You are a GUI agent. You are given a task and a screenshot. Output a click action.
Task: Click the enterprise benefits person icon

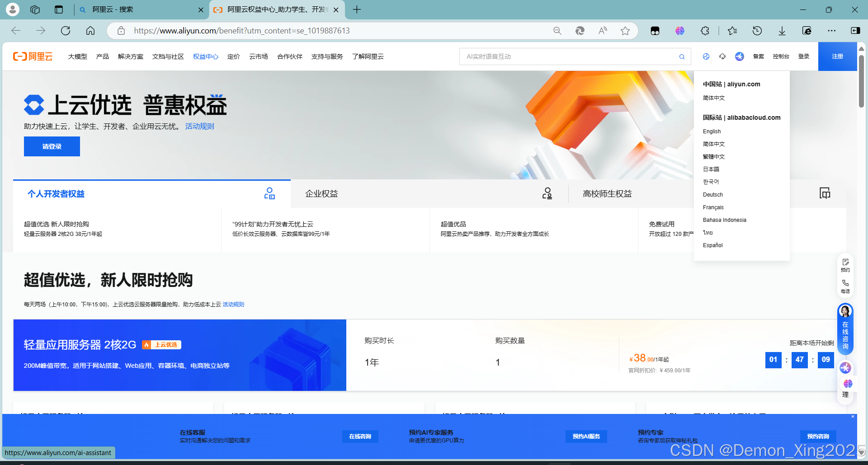click(x=547, y=193)
